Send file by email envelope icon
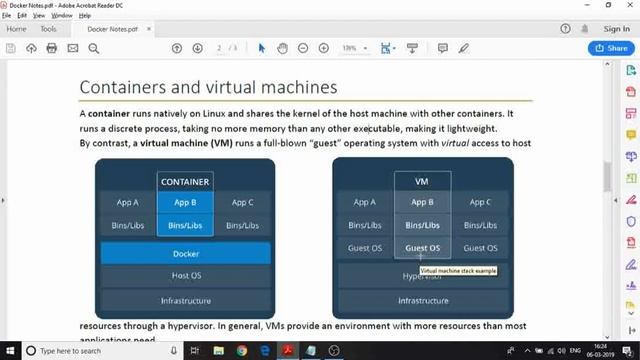 click(x=73, y=49)
